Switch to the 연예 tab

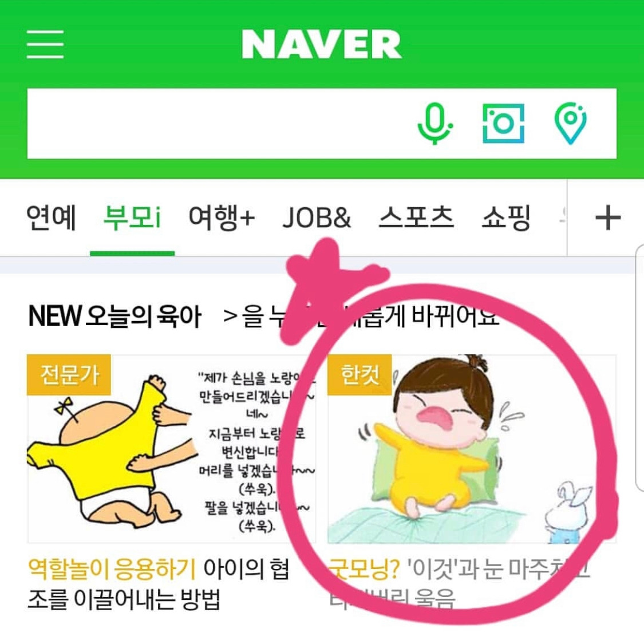click(51, 218)
